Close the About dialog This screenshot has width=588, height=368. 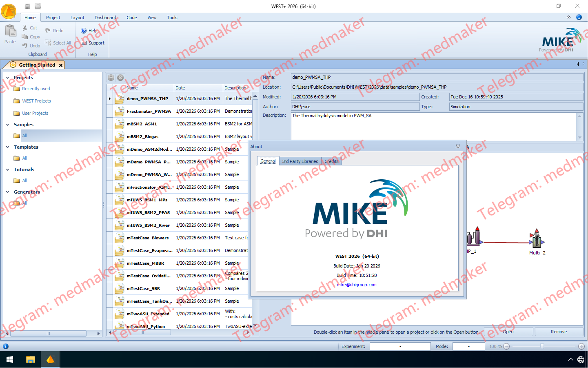pos(458,147)
